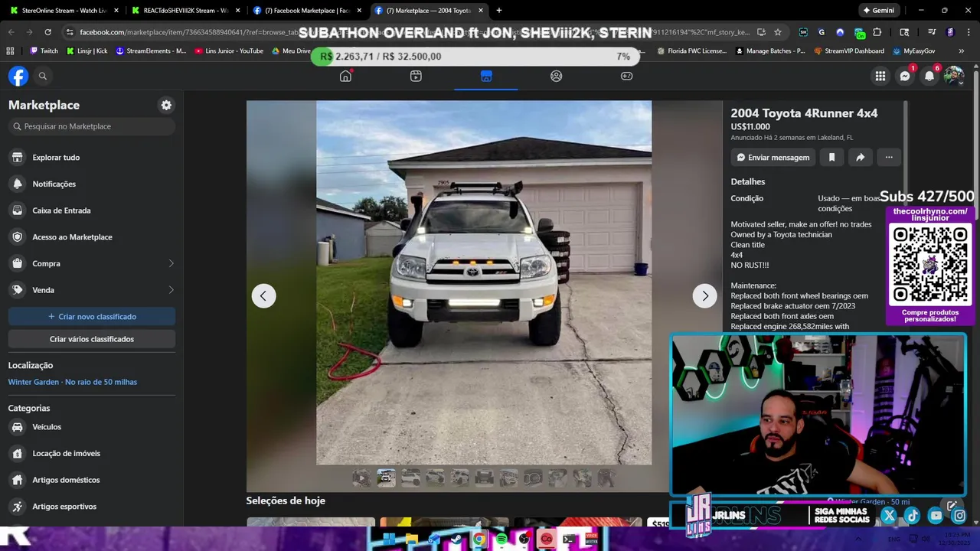This screenshot has width=980, height=551.
Task: Click Enviar mensagem button
Action: pos(773,157)
